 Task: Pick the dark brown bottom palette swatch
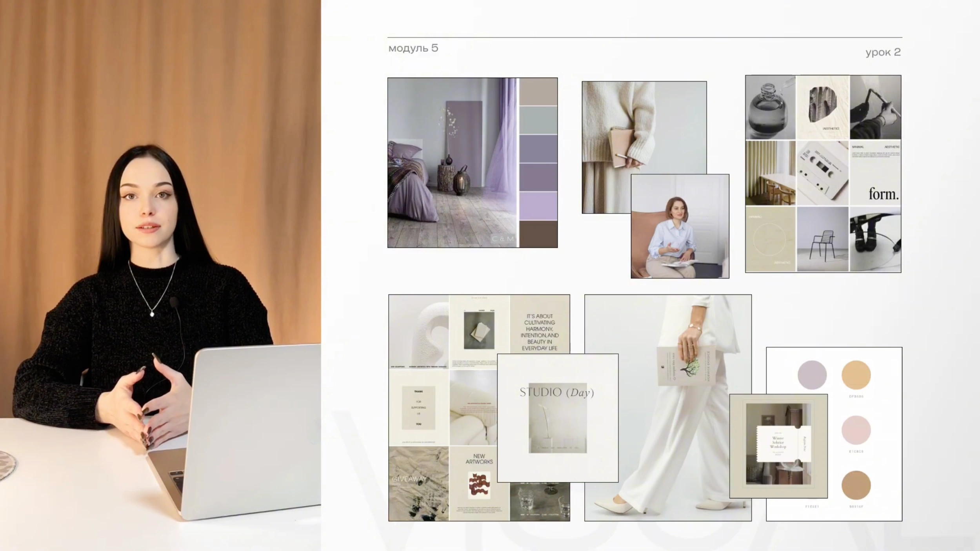[538, 234]
